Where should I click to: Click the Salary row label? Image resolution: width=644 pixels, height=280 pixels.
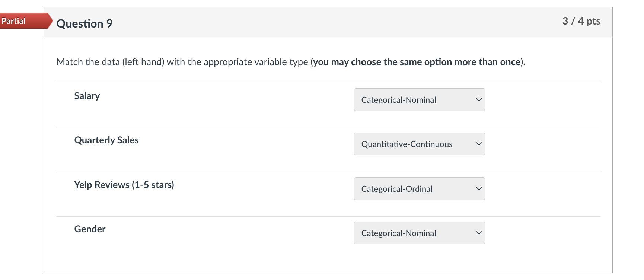[x=87, y=96]
